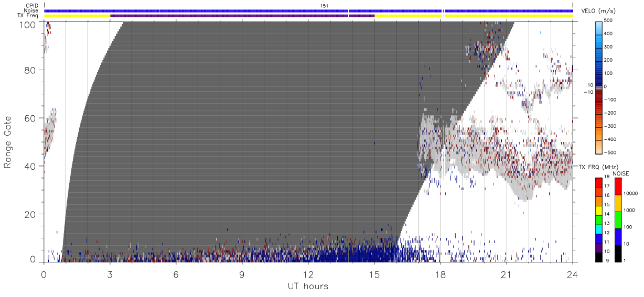The width and height of the screenshot is (644, 297).
Task: Click the UT hours x-axis title
Action: [x=308, y=287]
